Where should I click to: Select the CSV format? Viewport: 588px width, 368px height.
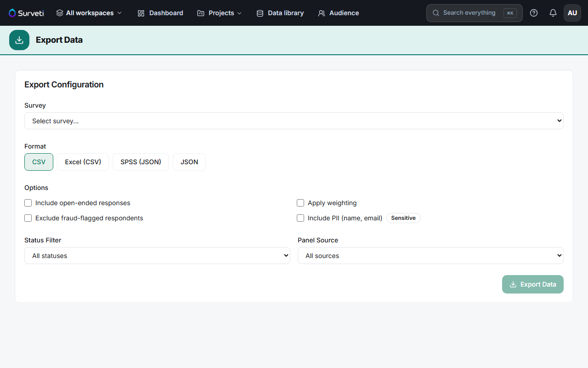tap(39, 162)
